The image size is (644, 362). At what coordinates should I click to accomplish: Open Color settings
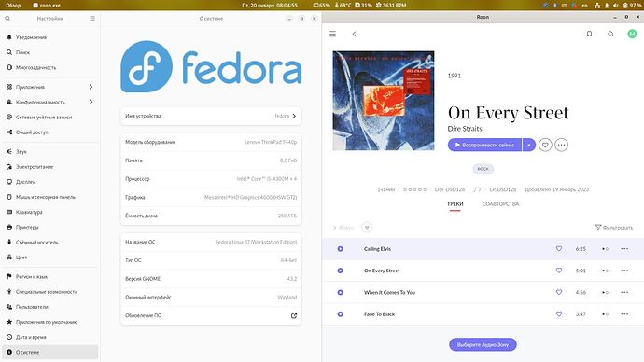tap(50, 258)
